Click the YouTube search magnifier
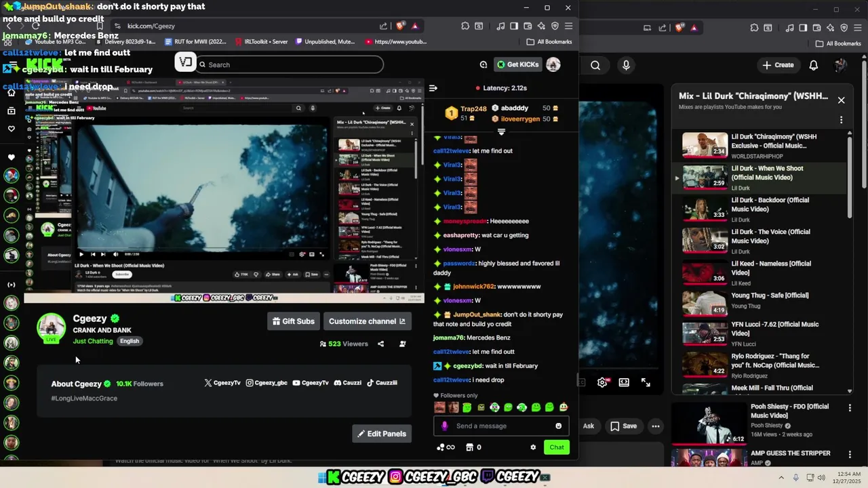Image resolution: width=868 pixels, height=488 pixels. tap(595, 65)
